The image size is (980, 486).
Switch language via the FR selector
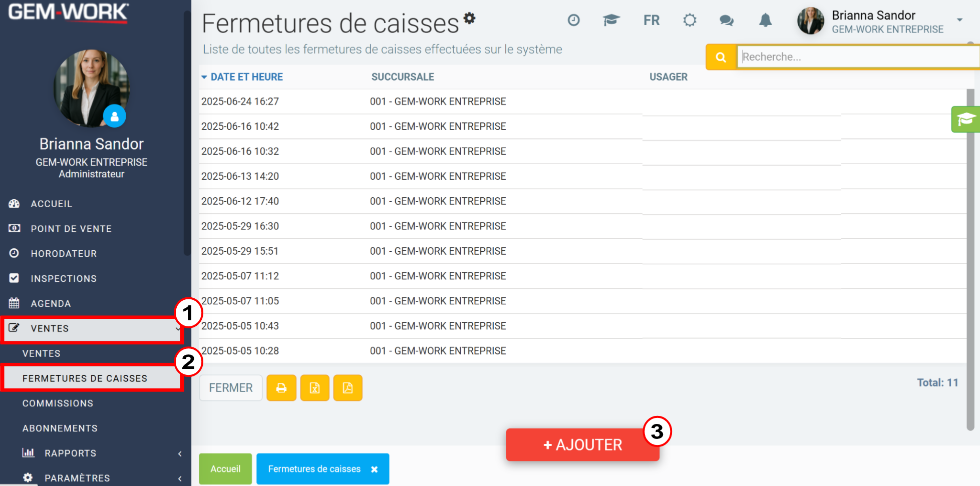click(x=651, y=21)
